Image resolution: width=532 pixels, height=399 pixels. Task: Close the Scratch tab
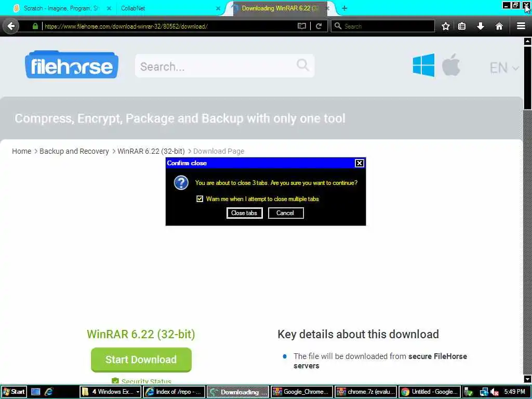[x=109, y=8]
